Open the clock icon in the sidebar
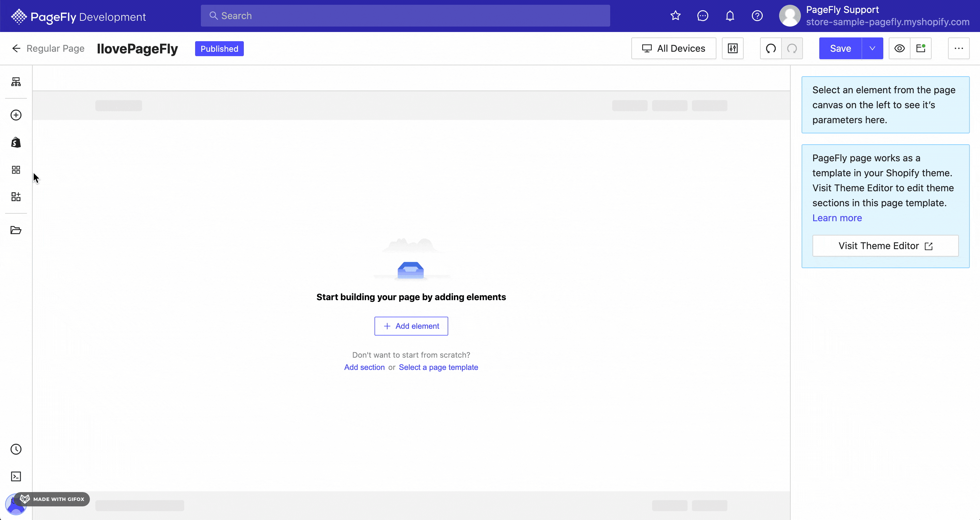This screenshot has height=520, width=980. [x=16, y=449]
